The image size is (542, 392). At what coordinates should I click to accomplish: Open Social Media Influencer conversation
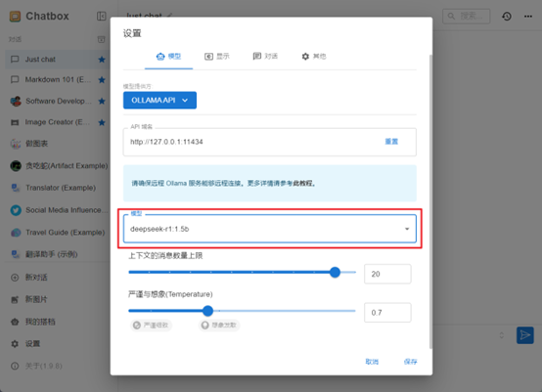58,210
